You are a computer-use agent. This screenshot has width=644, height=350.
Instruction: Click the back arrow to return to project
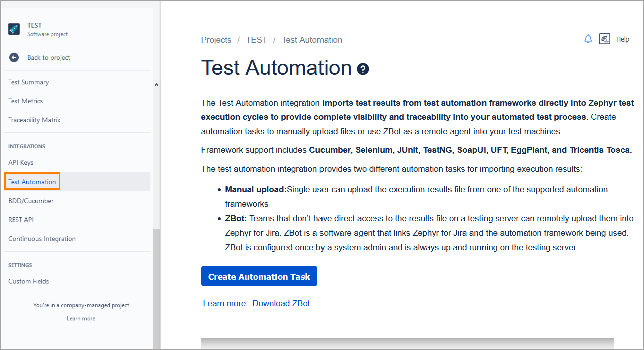(14, 57)
